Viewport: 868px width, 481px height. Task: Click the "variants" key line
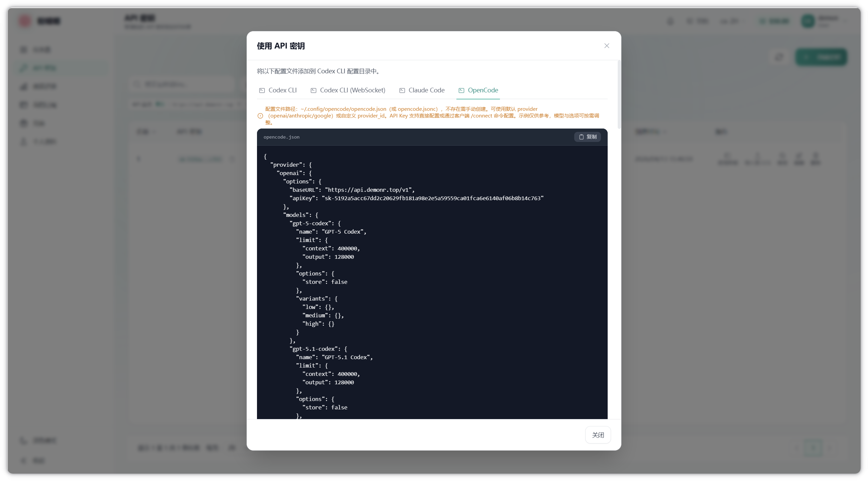click(317, 299)
